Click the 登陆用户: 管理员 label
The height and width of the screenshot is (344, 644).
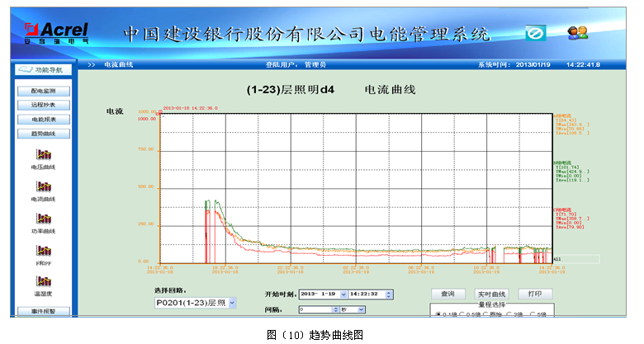pyautogui.click(x=296, y=65)
